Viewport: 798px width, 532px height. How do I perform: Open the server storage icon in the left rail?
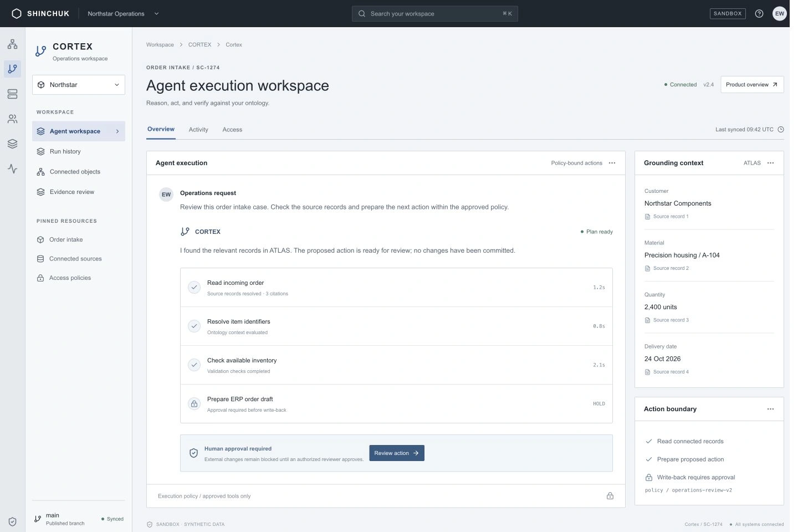point(12,94)
